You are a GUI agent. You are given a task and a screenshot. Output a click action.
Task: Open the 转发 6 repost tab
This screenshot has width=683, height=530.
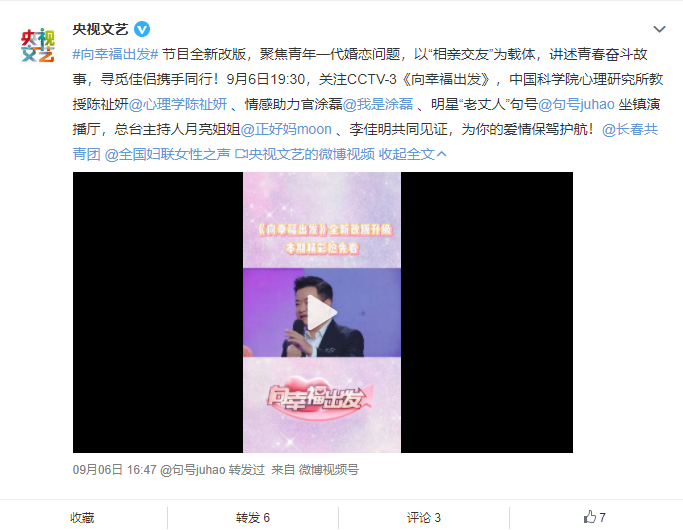click(253, 517)
